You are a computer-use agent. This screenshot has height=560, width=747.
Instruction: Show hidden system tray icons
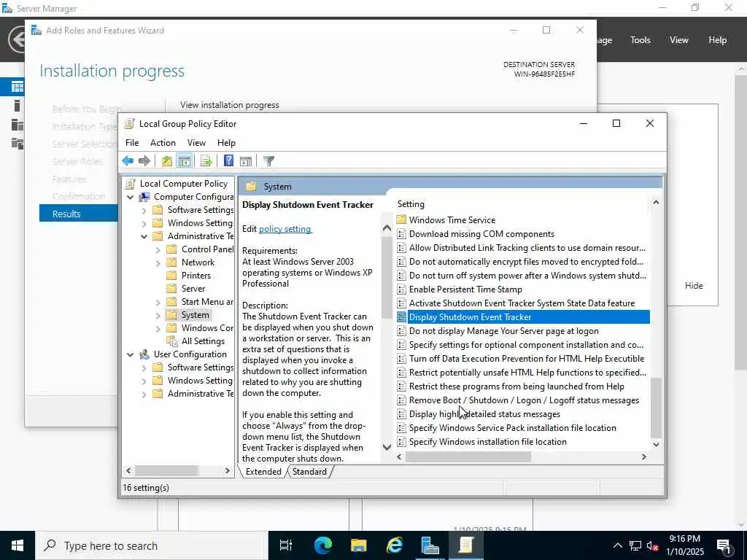coord(617,545)
